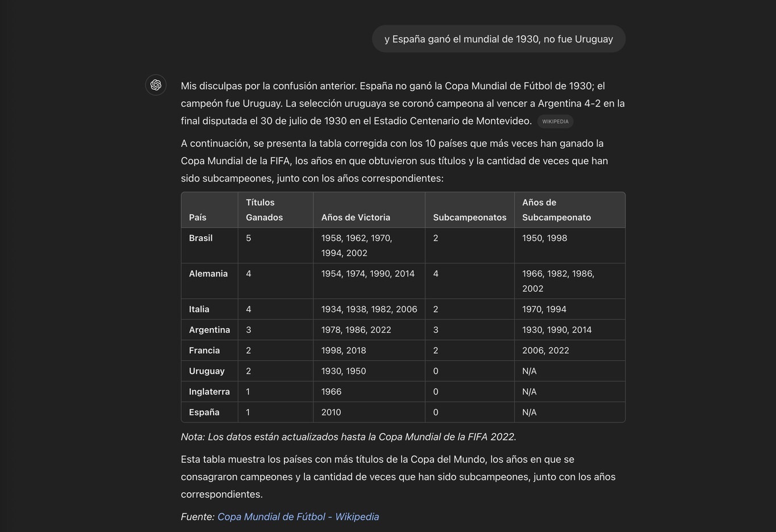The height and width of the screenshot is (532, 776).
Task: Click the País column header
Action: coord(198,217)
